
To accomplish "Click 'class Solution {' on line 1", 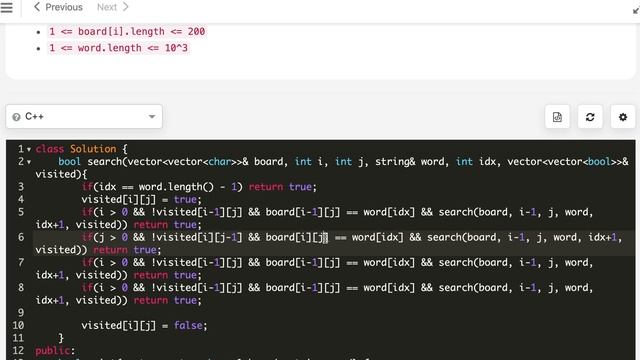I will [81, 149].
